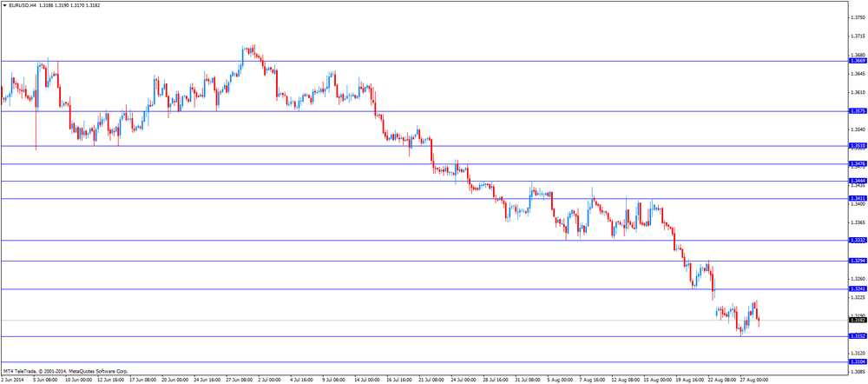
Task: Select the 1.3332 horizontal line price label
Action: click(858, 240)
